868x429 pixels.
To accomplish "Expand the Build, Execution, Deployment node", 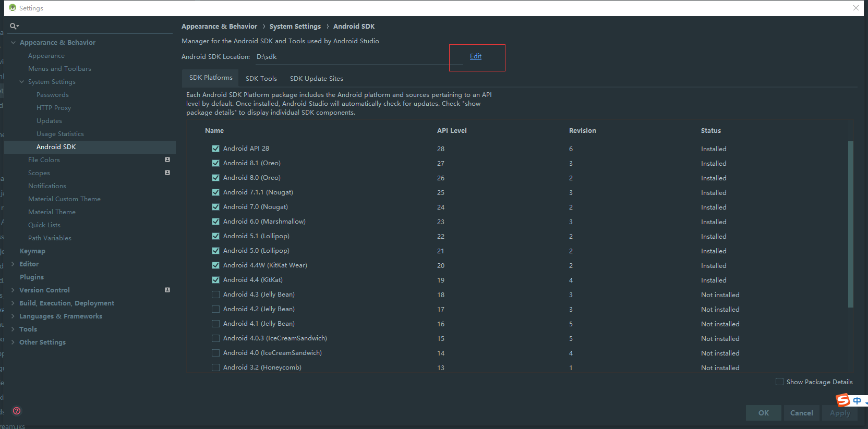I will 13,303.
